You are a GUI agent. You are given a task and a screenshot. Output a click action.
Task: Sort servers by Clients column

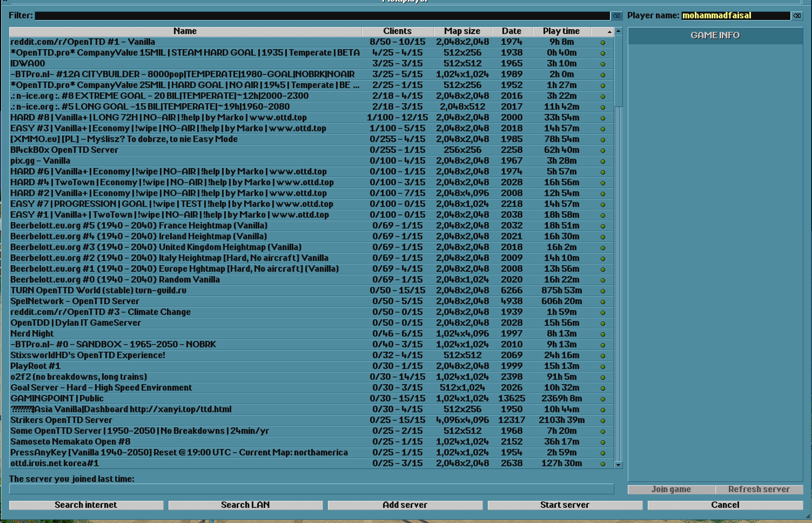click(397, 31)
